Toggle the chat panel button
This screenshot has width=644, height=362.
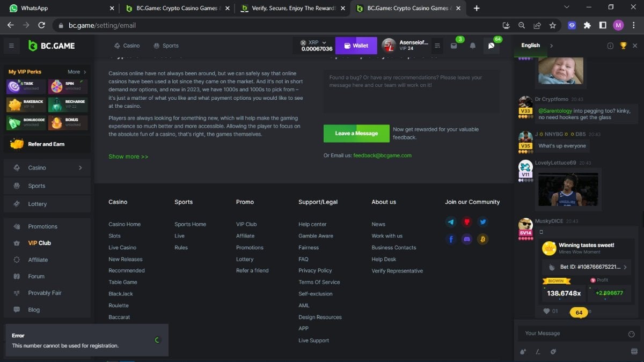(491, 46)
